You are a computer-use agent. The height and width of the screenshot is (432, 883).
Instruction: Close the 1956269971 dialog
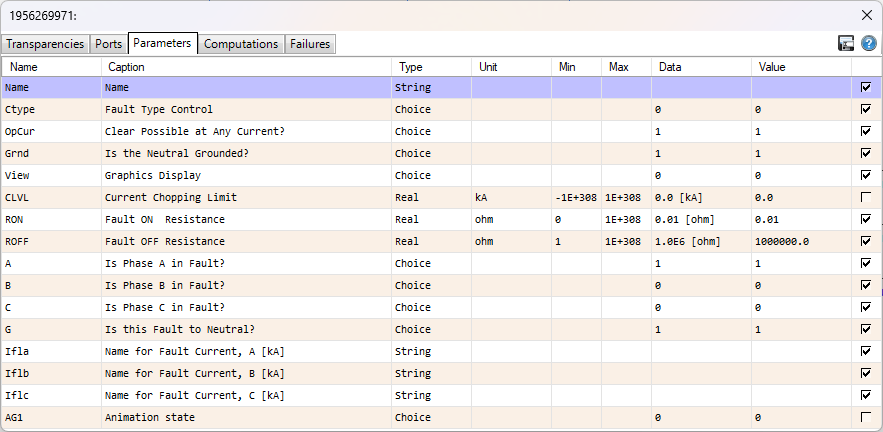[x=867, y=16]
